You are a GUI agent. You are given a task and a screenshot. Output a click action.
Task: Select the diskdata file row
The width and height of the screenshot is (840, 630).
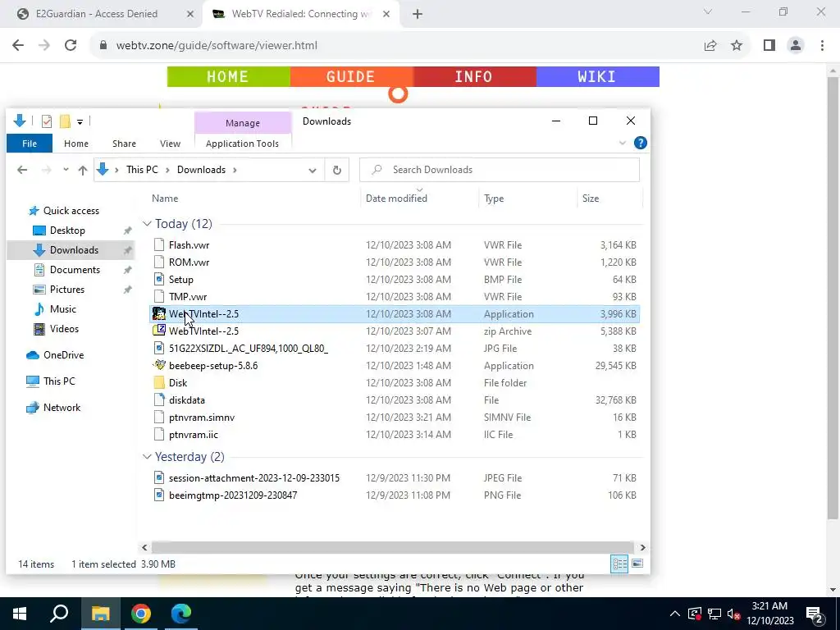(x=395, y=400)
